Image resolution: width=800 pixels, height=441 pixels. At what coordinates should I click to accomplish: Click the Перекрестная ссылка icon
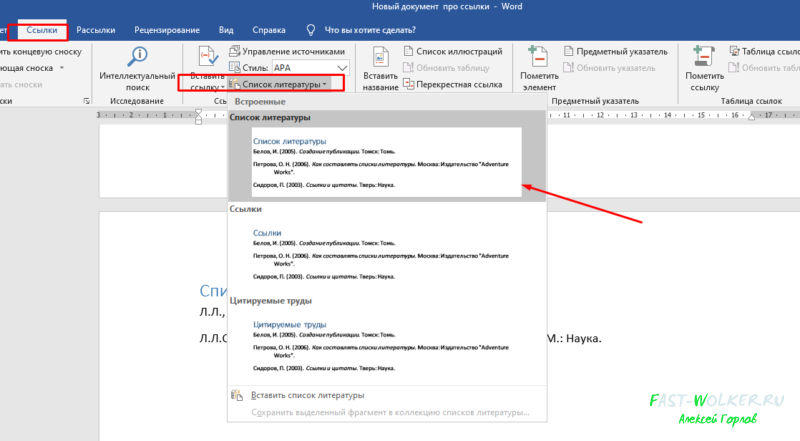pyautogui.click(x=408, y=84)
